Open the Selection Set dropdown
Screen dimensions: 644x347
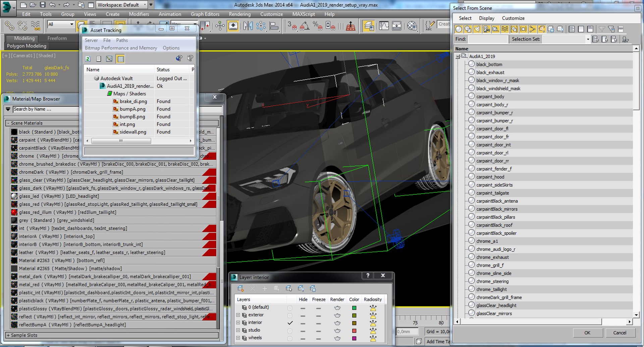588,39
